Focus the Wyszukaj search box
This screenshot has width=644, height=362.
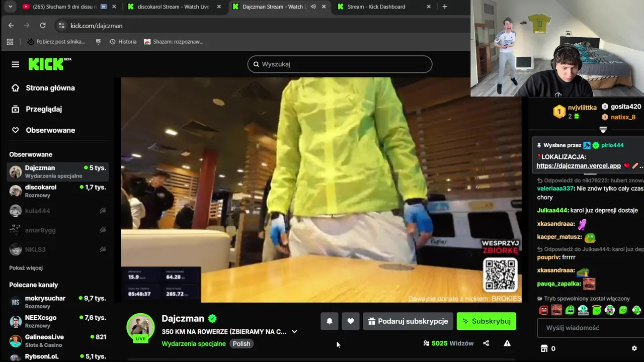click(340, 64)
